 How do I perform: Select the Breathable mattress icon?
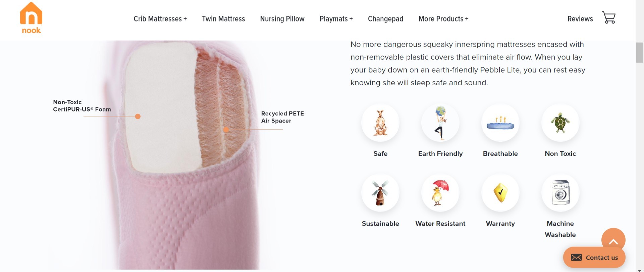click(x=500, y=123)
